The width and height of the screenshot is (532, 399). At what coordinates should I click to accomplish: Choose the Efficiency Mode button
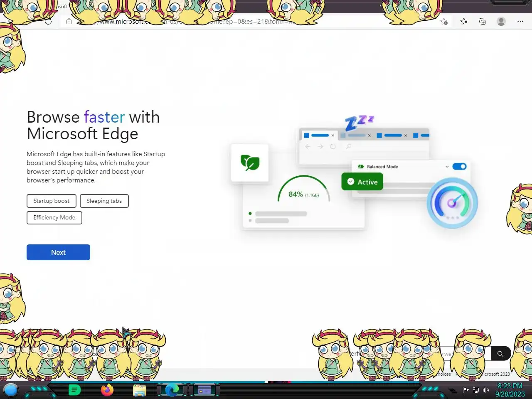(x=54, y=217)
